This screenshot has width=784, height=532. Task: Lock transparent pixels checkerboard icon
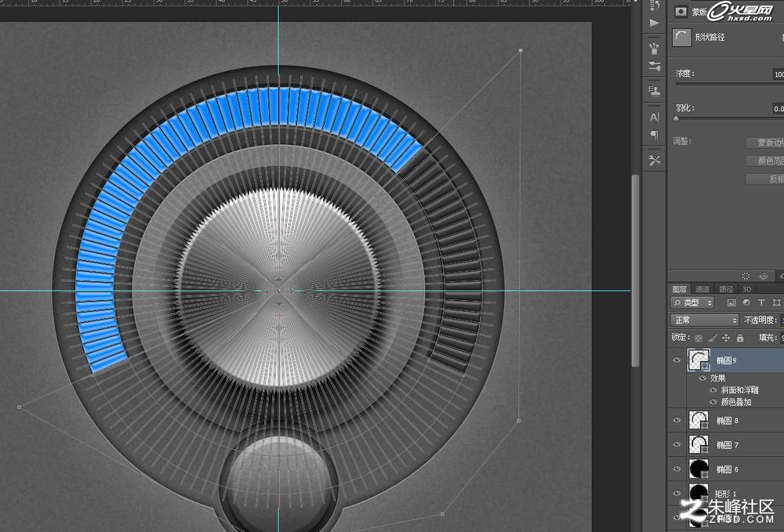pyautogui.click(x=699, y=338)
